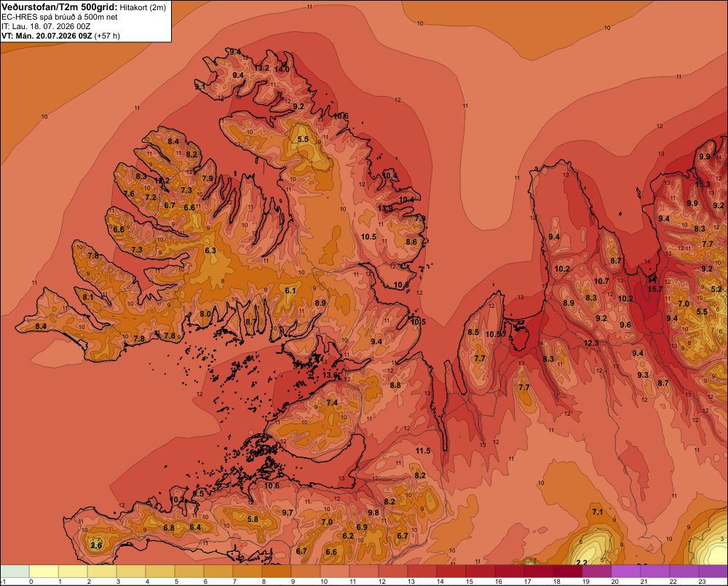Screen dimensions: 728x586
Task: Click the '6.3' temperature value in the Westfjords
Action: (x=210, y=250)
